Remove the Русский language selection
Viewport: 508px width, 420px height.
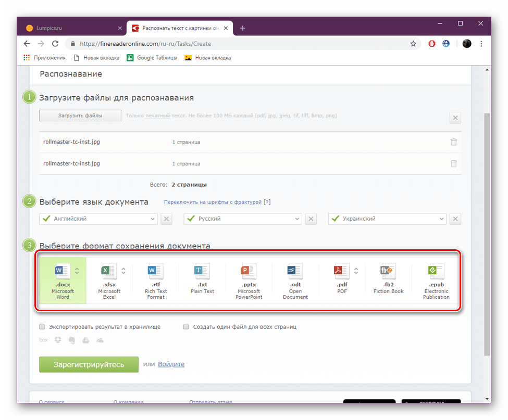click(x=311, y=219)
